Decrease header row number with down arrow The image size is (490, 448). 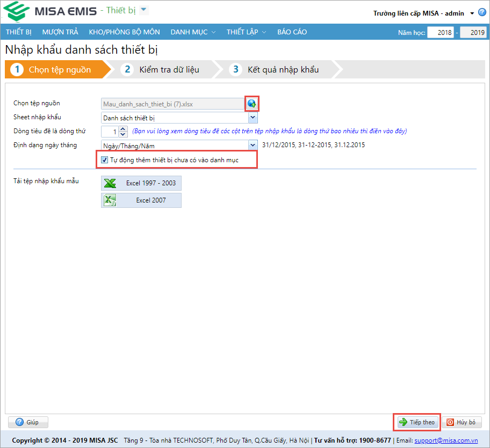pyautogui.click(x=123, y=134)
